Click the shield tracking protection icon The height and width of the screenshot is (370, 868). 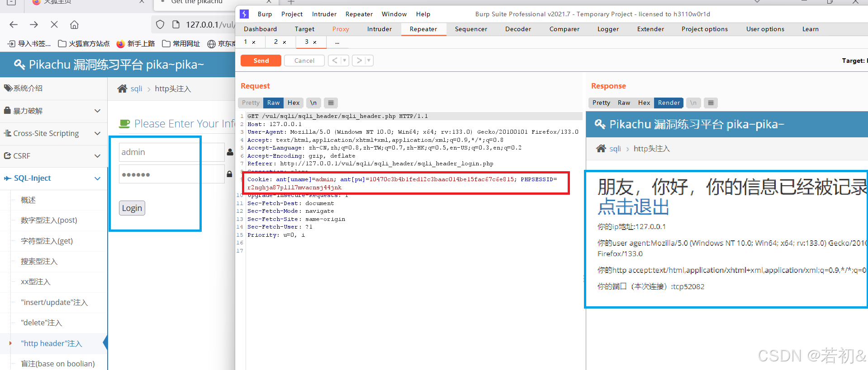(x=160, y=24)
